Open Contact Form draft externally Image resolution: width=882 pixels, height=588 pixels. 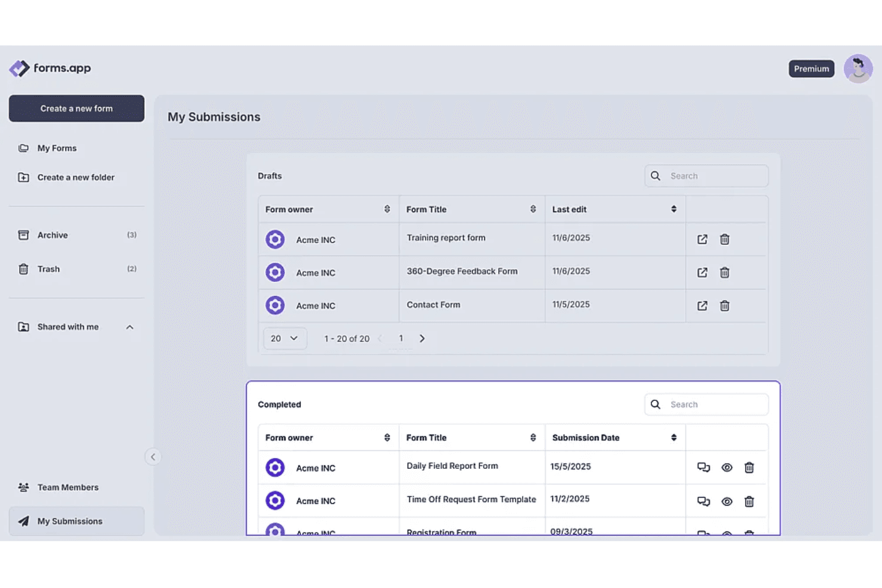[703, 306]
